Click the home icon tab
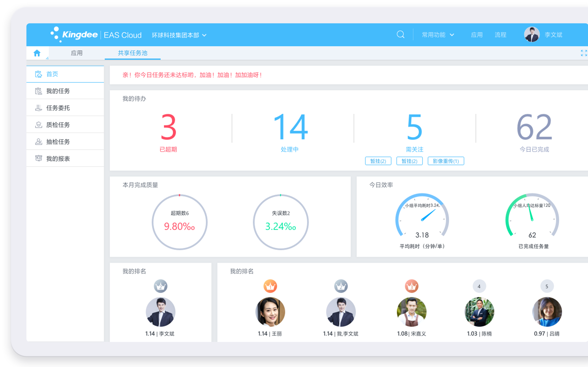Viewport: 588px width, 367px height. [x=37, y=53]
